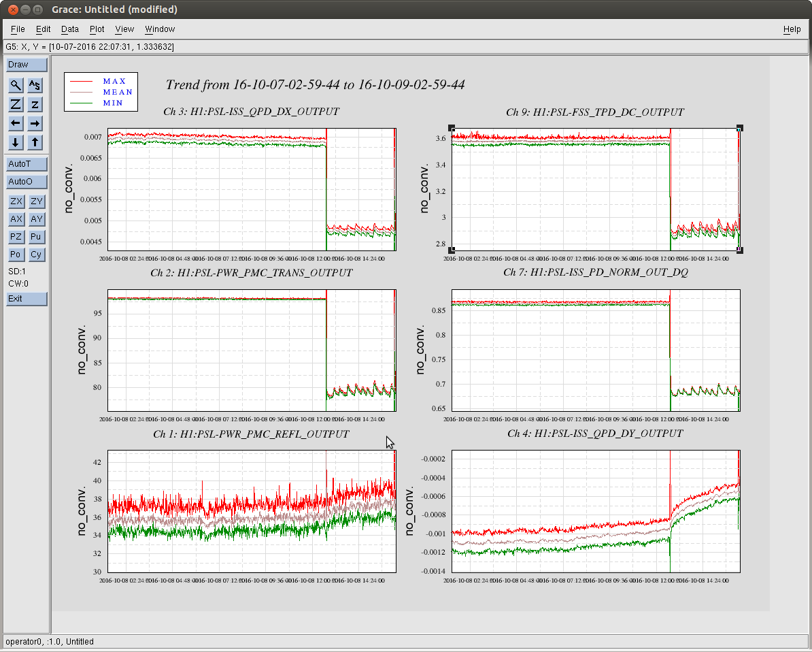Zoom in with the large Z icon
This screenshot has height=652, width=812.
coord(16,104)
